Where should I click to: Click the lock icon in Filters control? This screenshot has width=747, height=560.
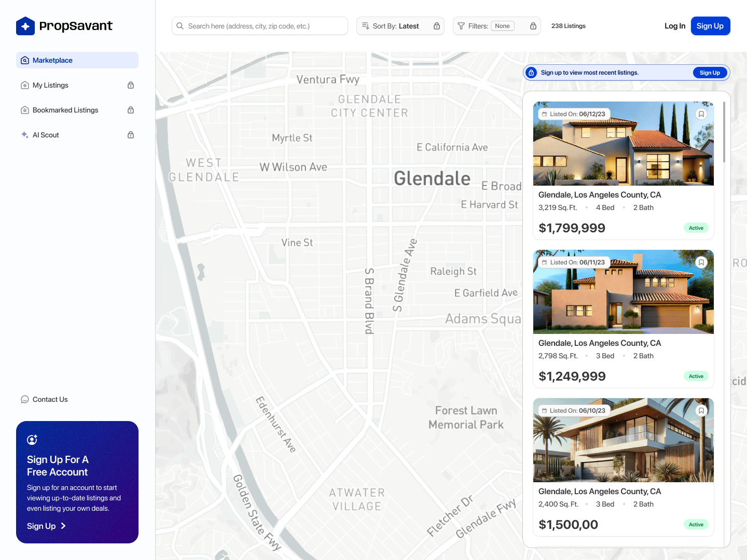point(533,26)
